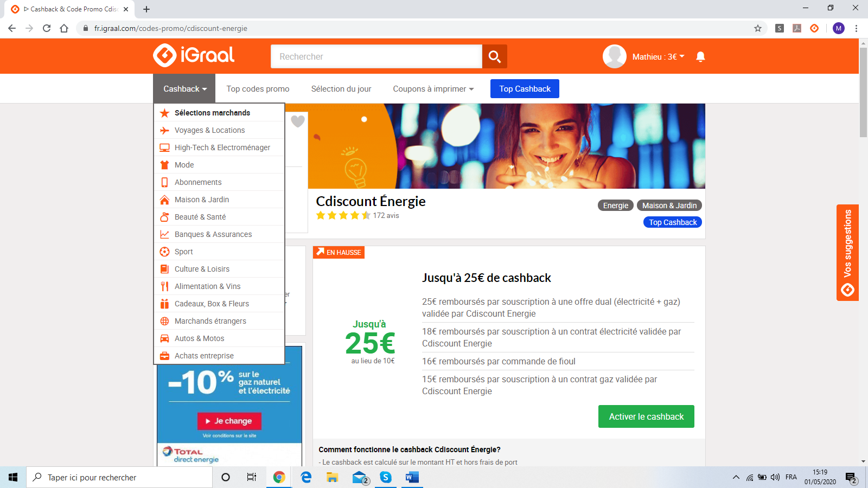Screen dimensions: 868x488
Task: Open Chrome profile M avatar
Action: pos(839,28)
